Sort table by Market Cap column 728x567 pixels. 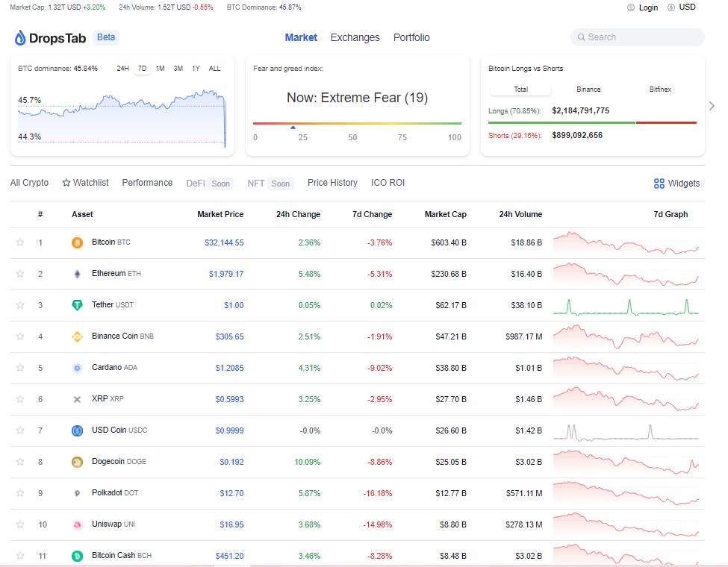coord(445,214)
